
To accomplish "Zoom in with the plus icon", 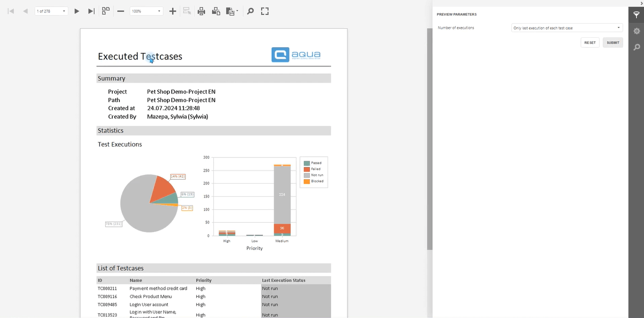I will coord(173,11).
